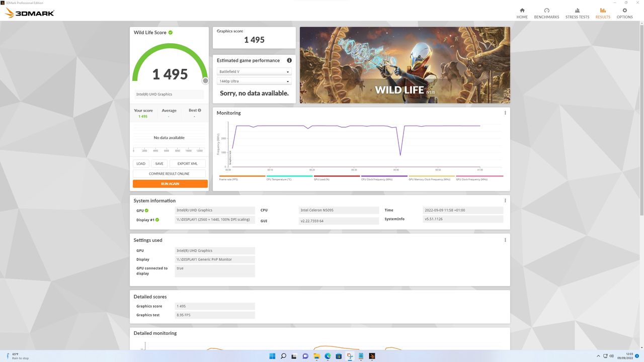Click the 3DMark logo
This screenshot has height=362, width=644.
coord(30,13)
